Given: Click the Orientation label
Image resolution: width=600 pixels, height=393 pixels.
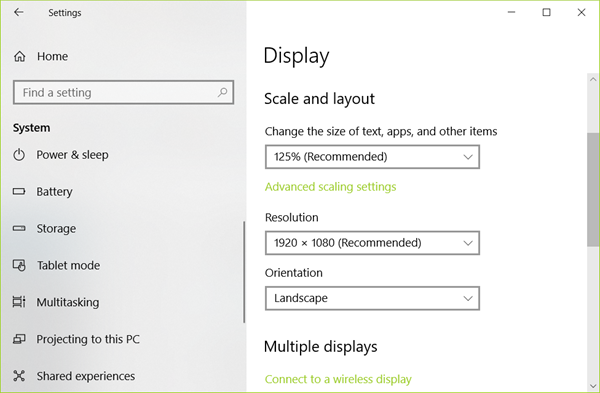Looking at the screenshot, I should point(294,273).
